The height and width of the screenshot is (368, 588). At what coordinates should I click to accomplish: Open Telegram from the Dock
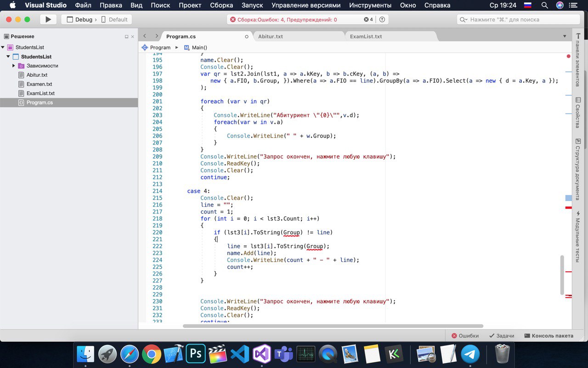470,354
